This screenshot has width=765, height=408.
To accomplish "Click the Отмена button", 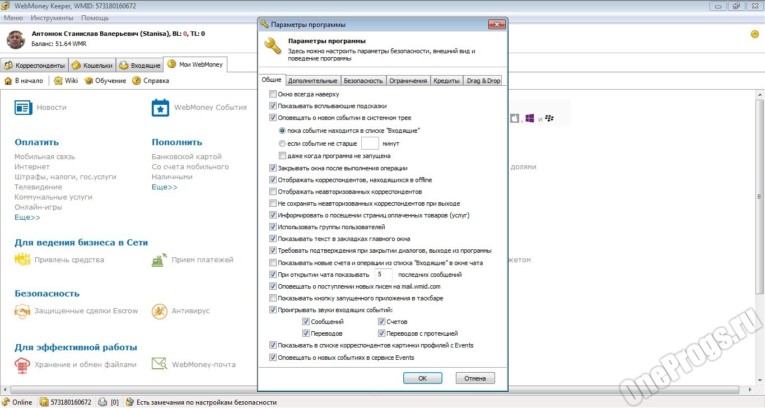I will (475, 378).
